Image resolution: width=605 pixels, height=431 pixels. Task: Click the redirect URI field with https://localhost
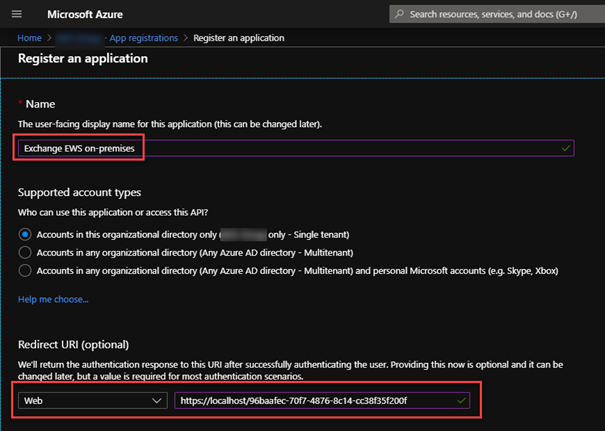(x=322, y=401)
